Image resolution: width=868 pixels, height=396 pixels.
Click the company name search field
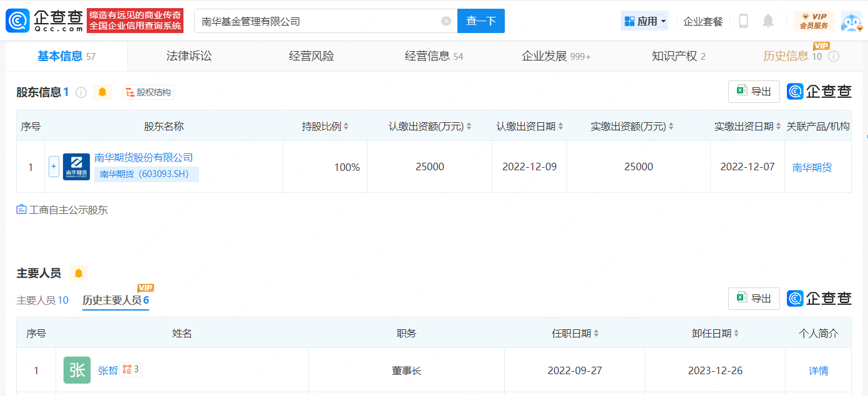tap(318, 21)
